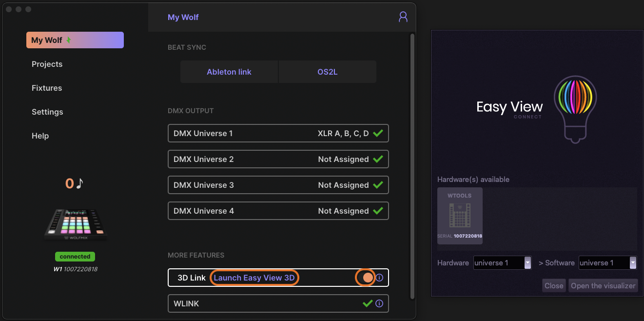The width and height of the screenshot is (644, 321).
Task: Click the main panel vertical scrollbar
Action: point(412,166)
